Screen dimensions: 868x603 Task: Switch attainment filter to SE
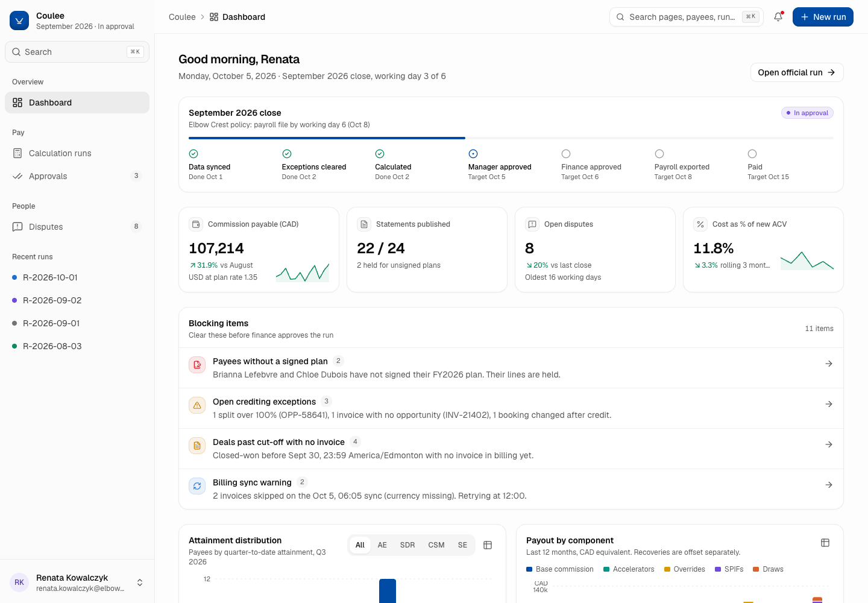[x=462, y=545]
